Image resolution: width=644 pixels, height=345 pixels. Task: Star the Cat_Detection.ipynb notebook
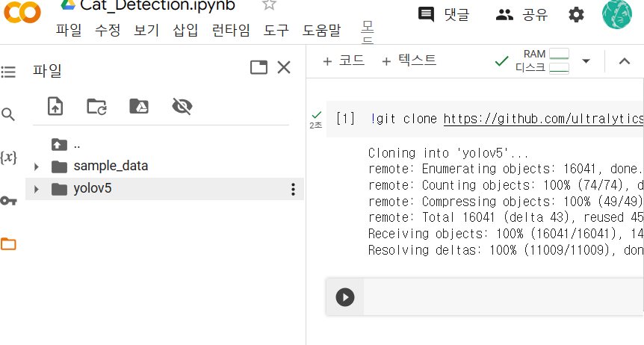(x=269, y=4)
